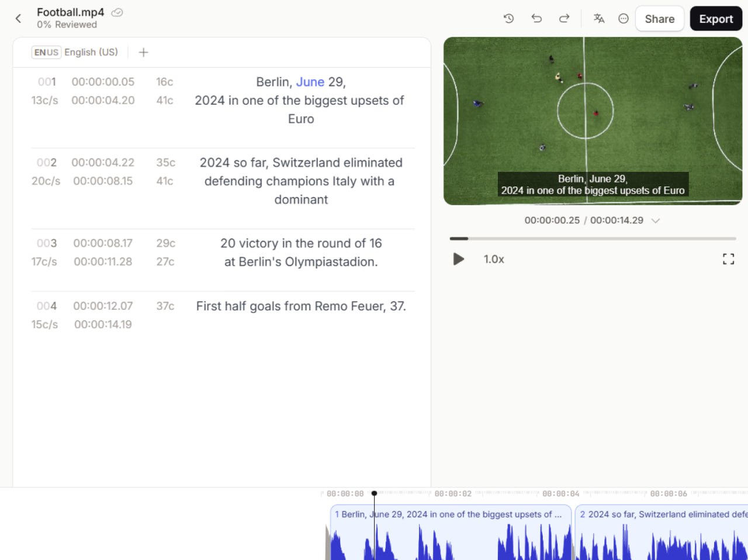Click the Share button
Image resolution: width=748 pixels, height=560 pixels.
tap(659, 18)
